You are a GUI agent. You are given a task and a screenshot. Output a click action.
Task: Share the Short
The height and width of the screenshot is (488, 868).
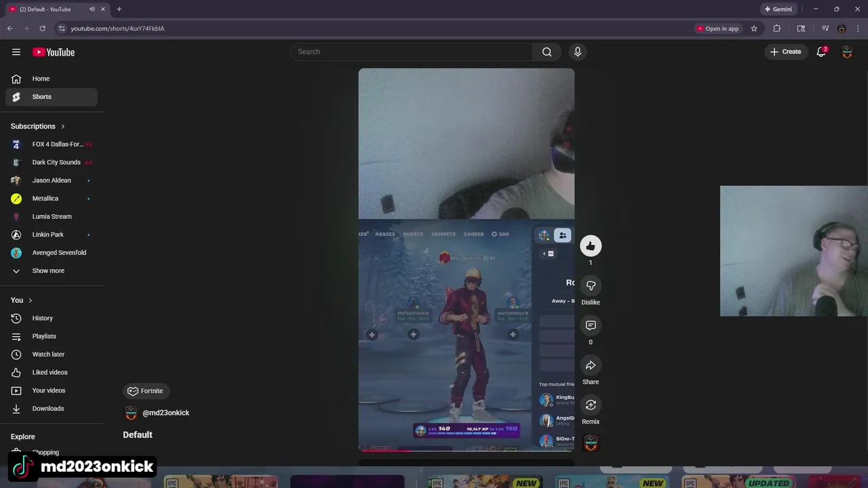[591, 365]
